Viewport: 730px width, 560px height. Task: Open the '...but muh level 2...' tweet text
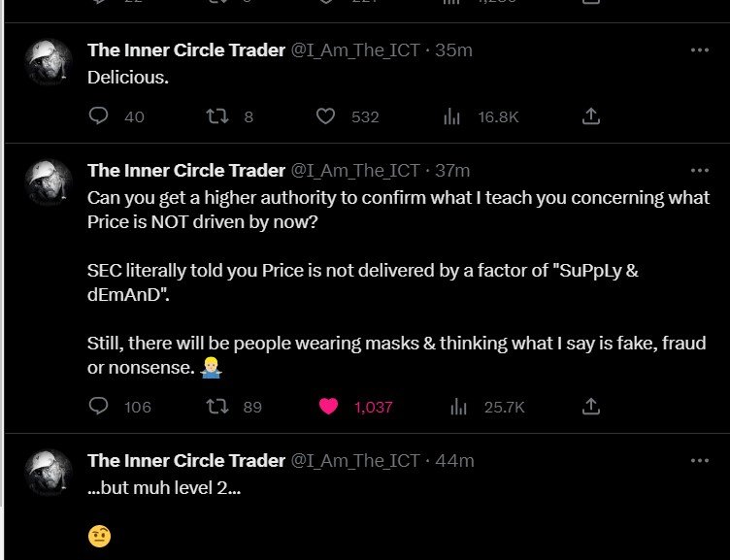164,488
